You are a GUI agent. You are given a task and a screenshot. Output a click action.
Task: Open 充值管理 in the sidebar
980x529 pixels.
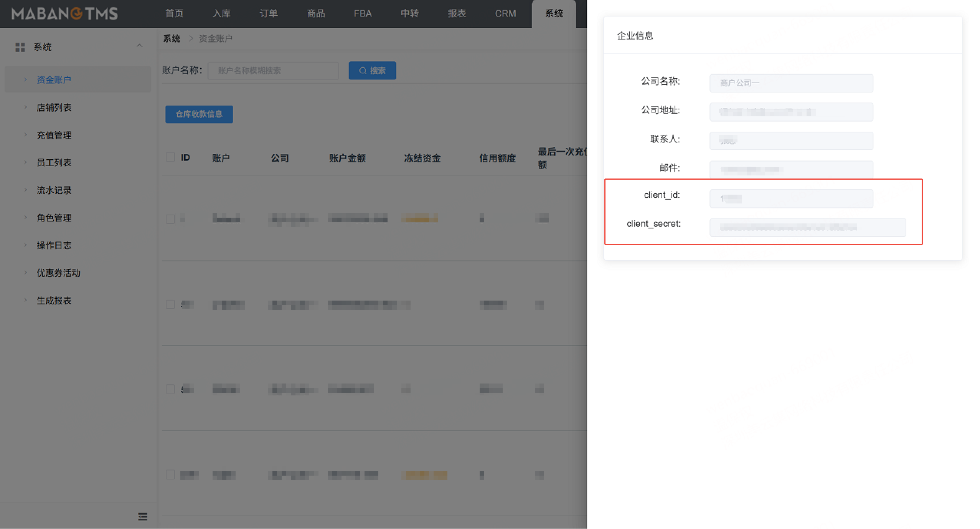click(54, 135)
